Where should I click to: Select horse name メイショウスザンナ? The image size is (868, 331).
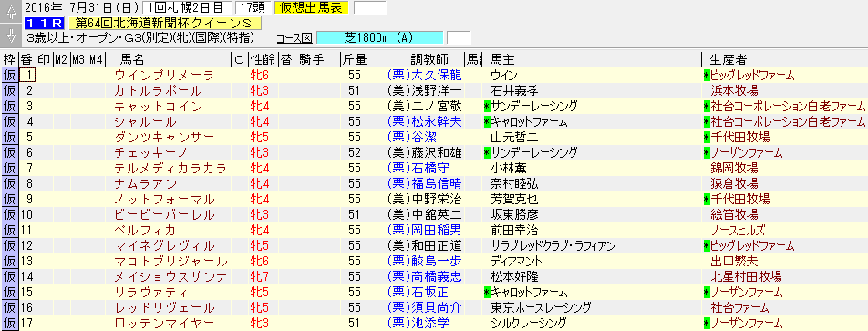pos(170,277)
